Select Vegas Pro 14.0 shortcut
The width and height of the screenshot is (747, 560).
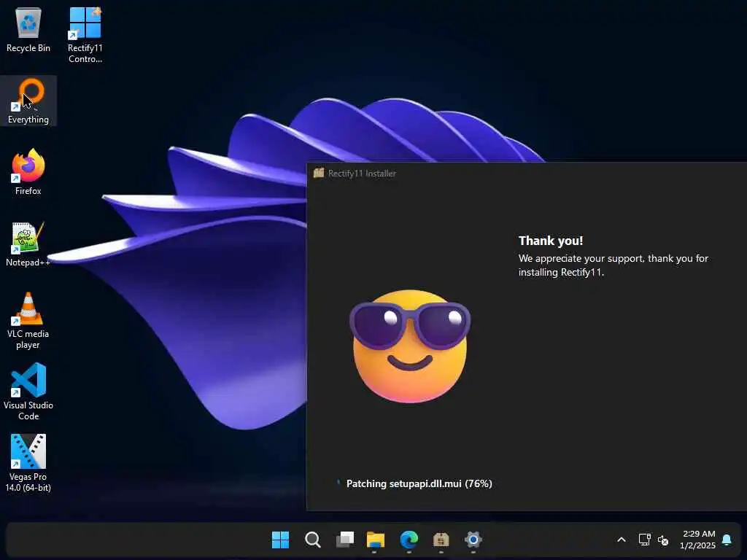[x=28, y=463]
